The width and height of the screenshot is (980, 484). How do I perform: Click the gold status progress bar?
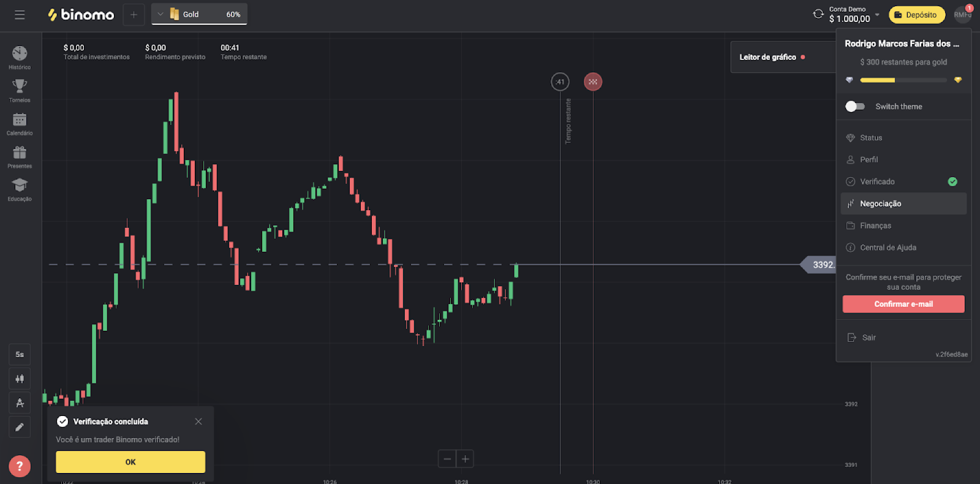(x=903, y=80)
